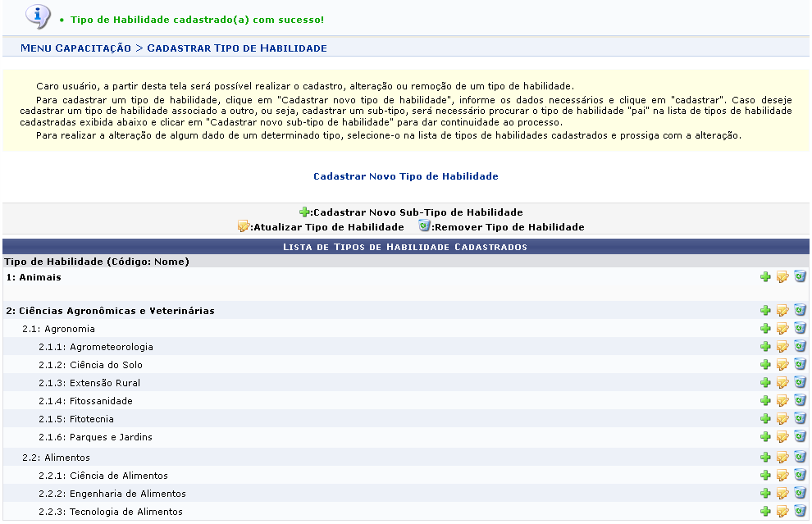Viewport: 812px width, 524px height.
Task: Click the green plus icon for Animais
Action: coord(765,277)
